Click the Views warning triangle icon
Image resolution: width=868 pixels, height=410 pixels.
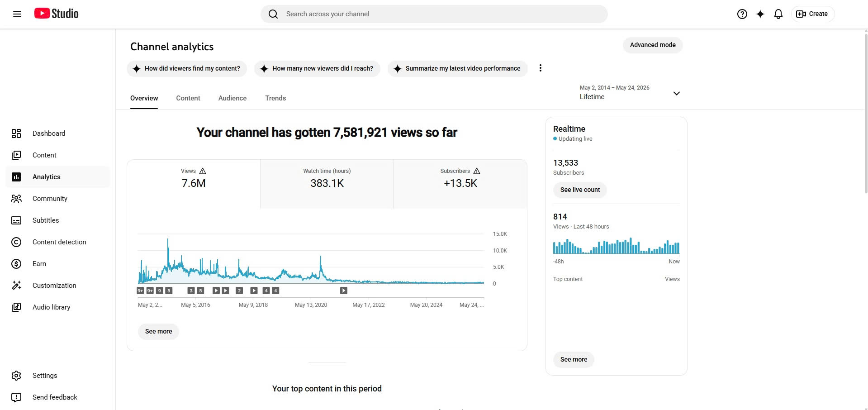203,171
